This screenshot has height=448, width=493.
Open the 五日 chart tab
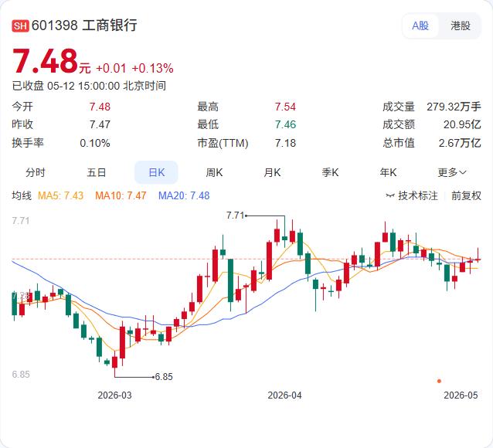[97, 172]
